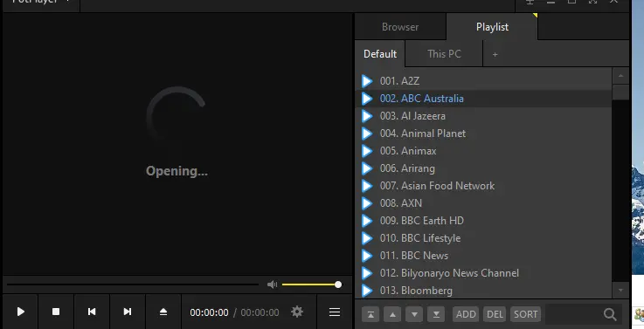The width and height of the screenshot is (644, 329).
Task: Stop playback with the Stop button
Action: tap(56, 312)
